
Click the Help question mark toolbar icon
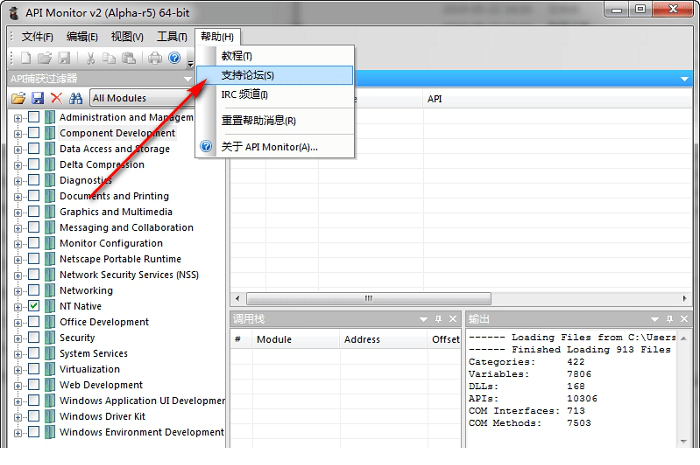[175, 58]
